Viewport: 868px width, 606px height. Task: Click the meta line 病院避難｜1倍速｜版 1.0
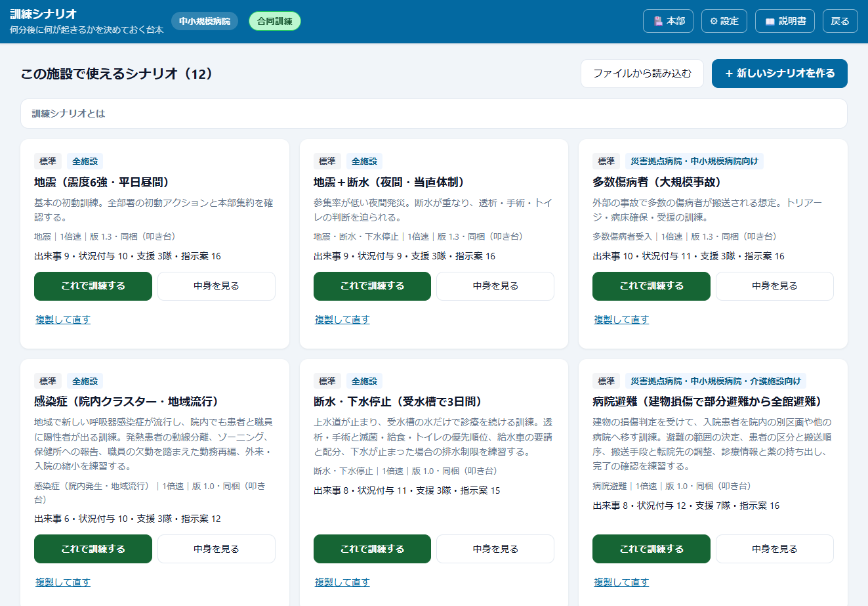(672, 486)
